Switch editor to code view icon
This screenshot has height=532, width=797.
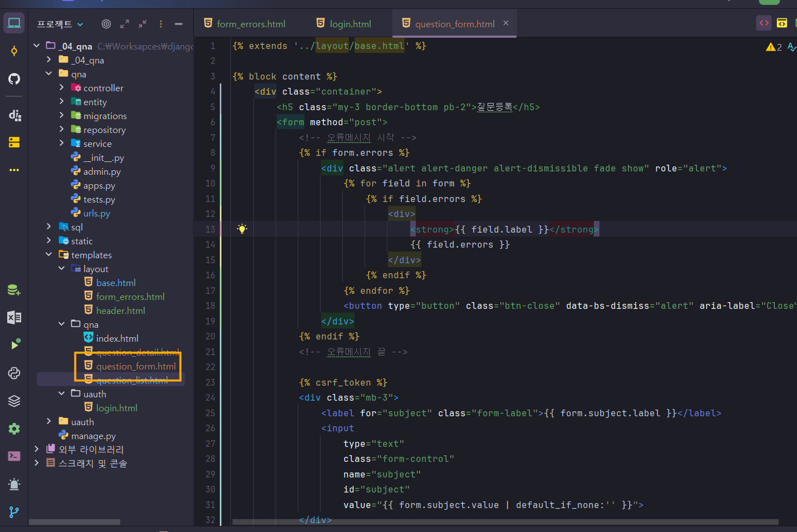764,23
